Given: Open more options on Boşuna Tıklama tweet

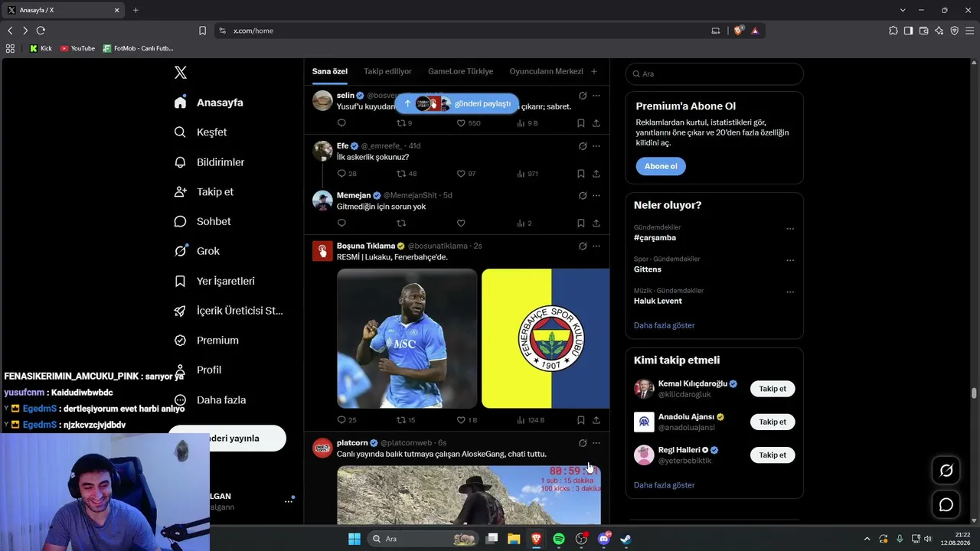Looking at the screenshot, I should (596, 246).
